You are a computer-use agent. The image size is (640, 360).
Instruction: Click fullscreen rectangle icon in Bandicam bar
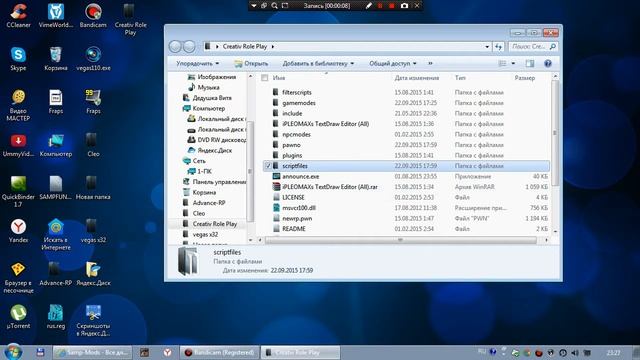tap(285, 6)
